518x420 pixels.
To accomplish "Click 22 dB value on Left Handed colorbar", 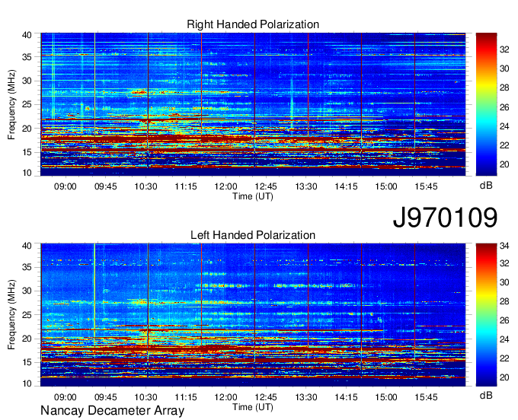I will click(x=504, y=358).
